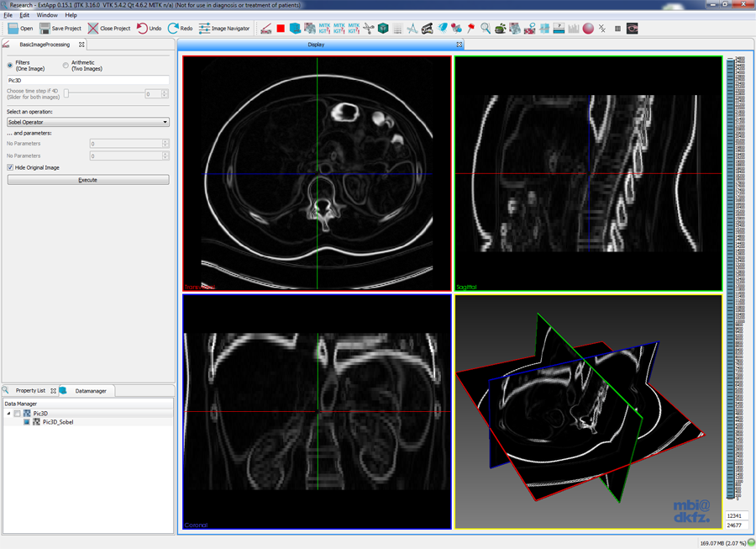Open the Sobel Operator operation dropdown
The image size is (756, 549).
(87, 122)
